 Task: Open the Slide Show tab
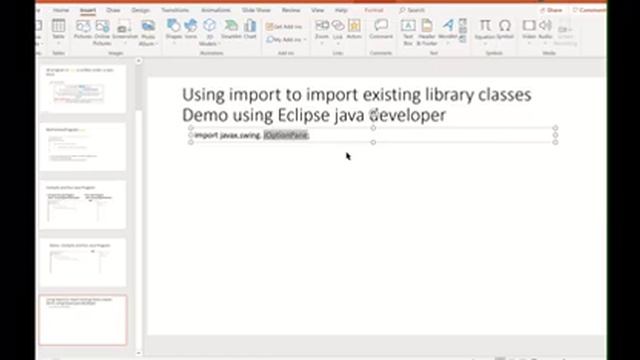(256, 10)
